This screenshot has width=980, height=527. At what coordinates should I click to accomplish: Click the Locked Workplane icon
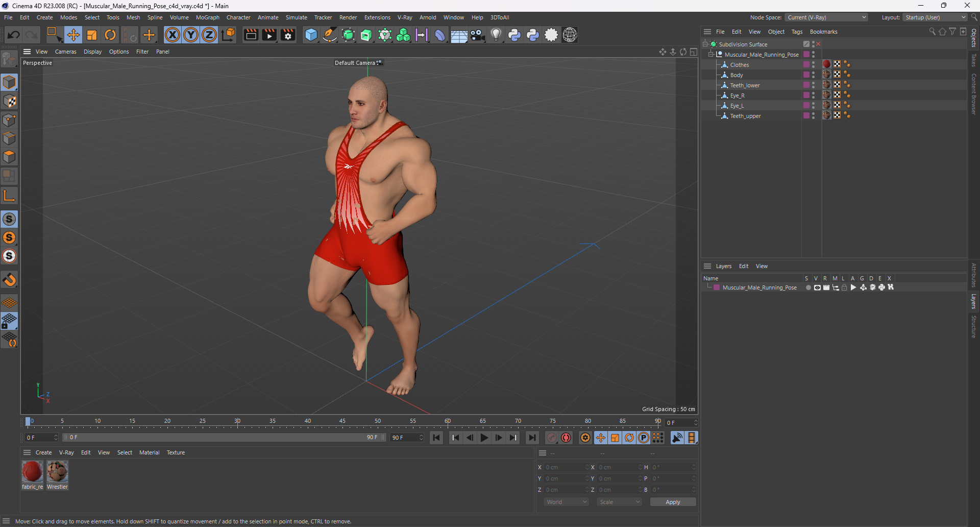point(9,322)
